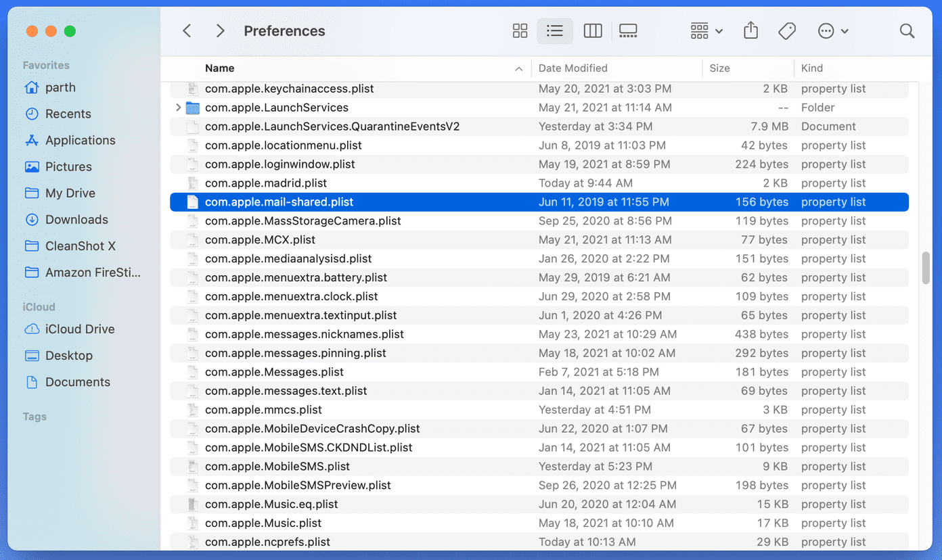
Task: Click the Preferences window title
Action: [284, 31]
